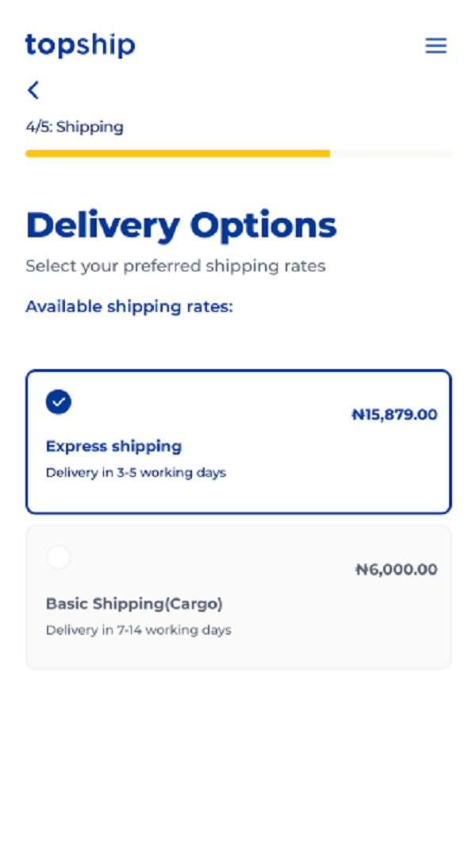The width and height of the screenshot is (476, 868).
Task: Click the '4/5' step counter text
Action: click(x=37, y=127)
